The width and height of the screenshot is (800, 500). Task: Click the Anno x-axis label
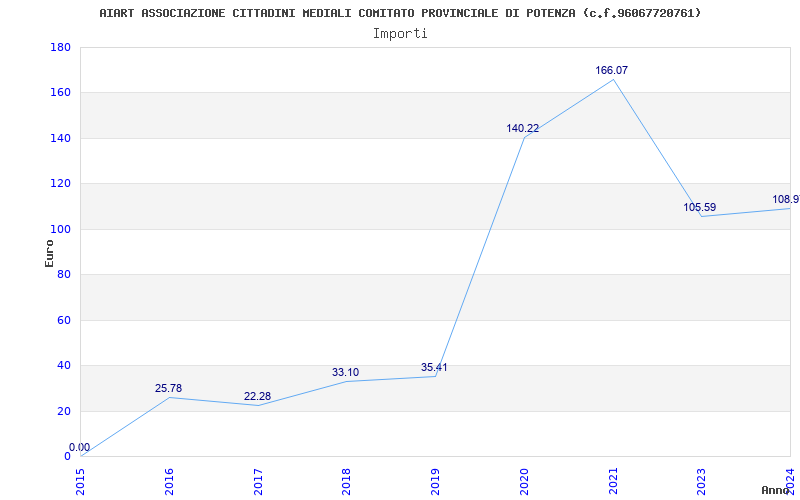776,490
